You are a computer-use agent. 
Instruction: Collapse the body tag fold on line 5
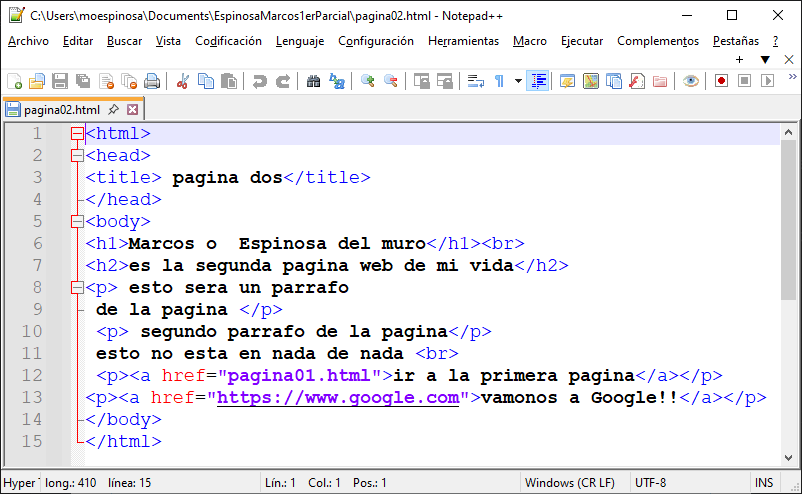point(77,221)
